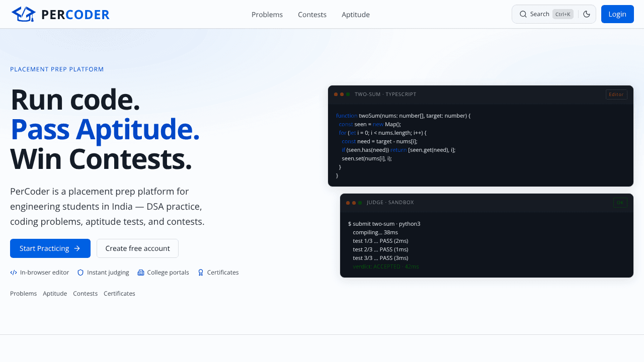Image resolution: width=644 pixels, height=362 pixels.
Task: Click the 'In-browser editor' feature label
Action: click(x=45, y=273)
